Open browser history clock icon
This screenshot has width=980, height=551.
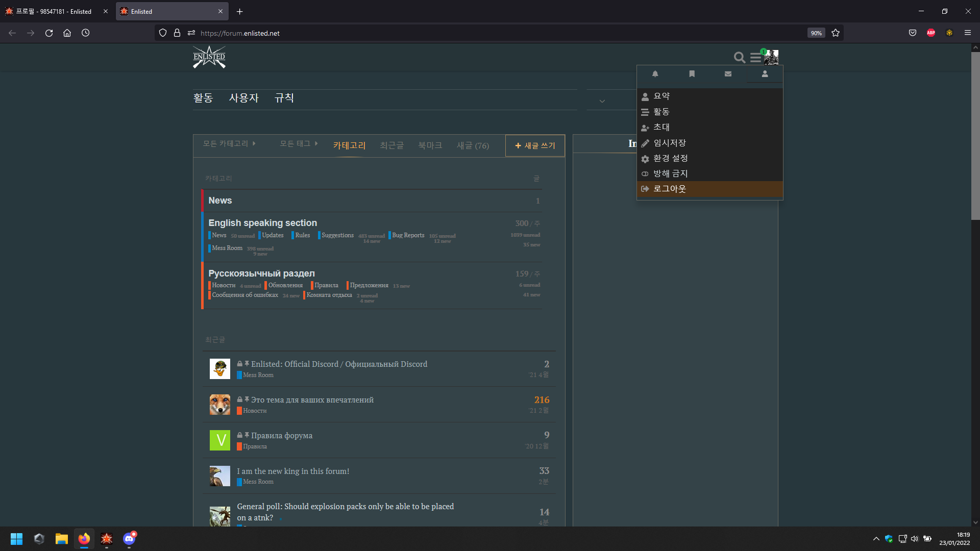(x=85, y=33)
